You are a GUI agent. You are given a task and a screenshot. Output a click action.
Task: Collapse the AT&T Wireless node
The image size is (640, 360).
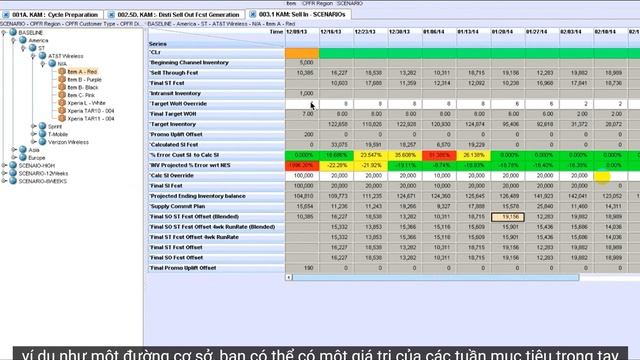point(33,56)
